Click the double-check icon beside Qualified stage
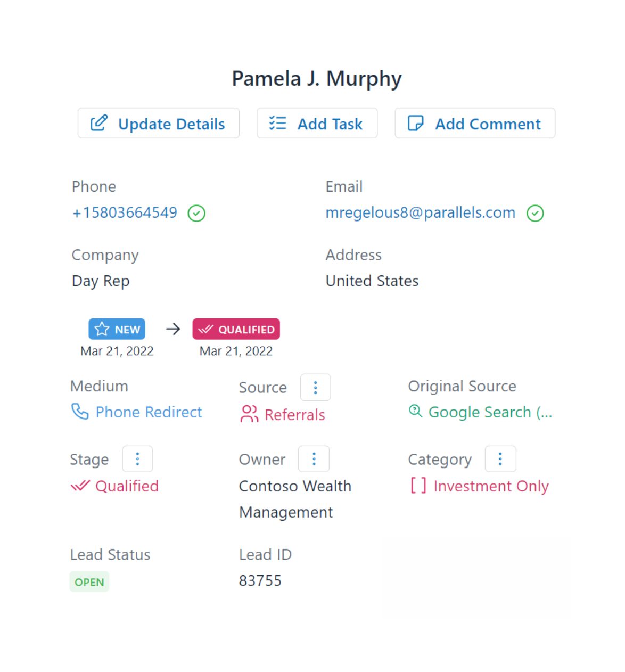The width and height of the screenshot is (625, 672). pos(80,486)
